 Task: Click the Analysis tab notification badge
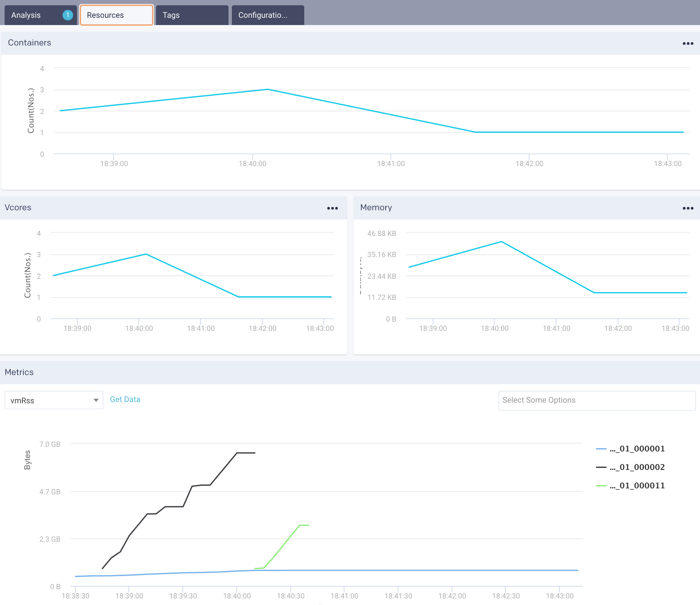(67, 15)
